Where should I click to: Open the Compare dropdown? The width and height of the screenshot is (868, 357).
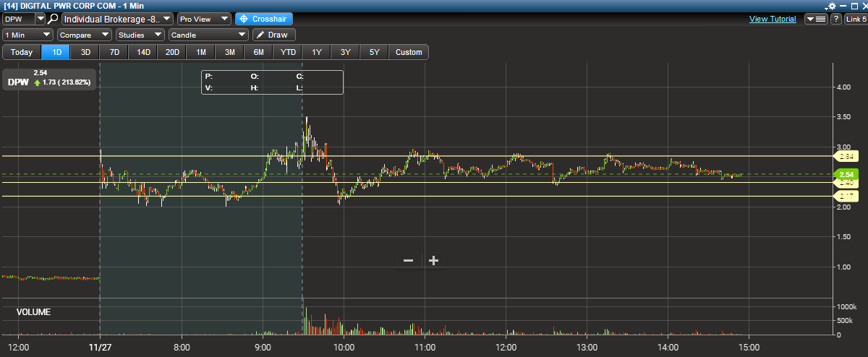tap(84, 34)
